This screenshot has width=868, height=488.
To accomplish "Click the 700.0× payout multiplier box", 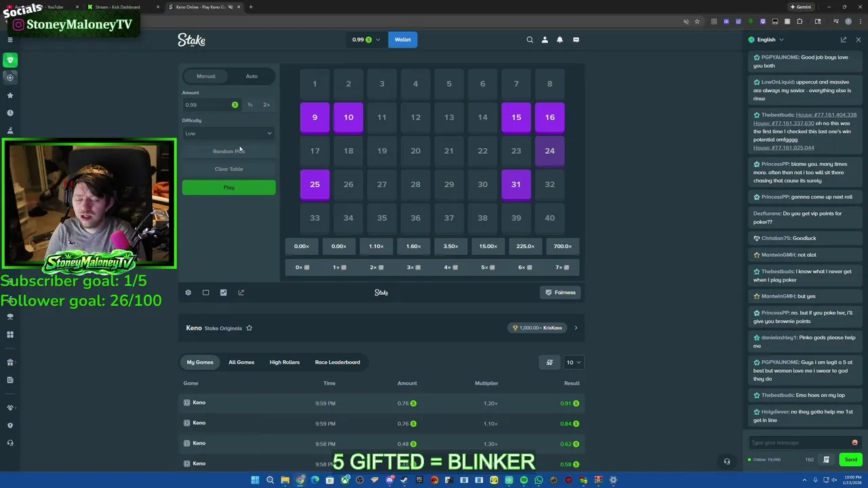I will tap(562, 247).
